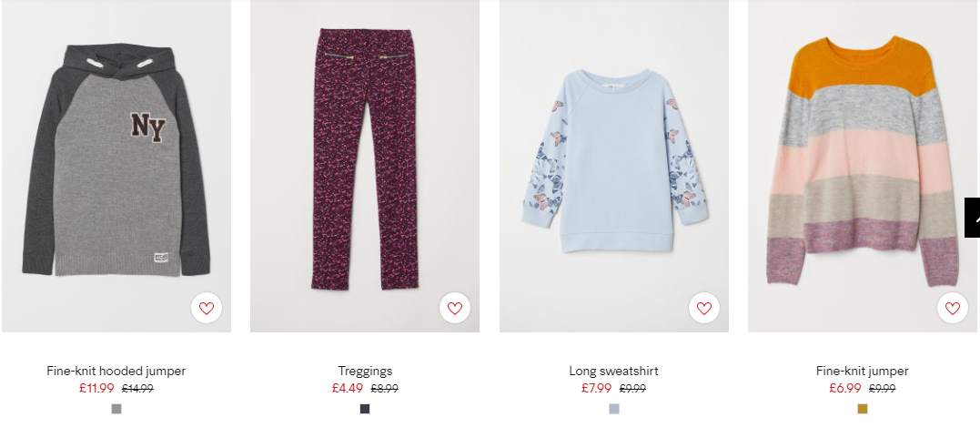Screen dimensions: 980x438
Task: Go to the Long sweatshirt product page
Action: coord(613,371)
